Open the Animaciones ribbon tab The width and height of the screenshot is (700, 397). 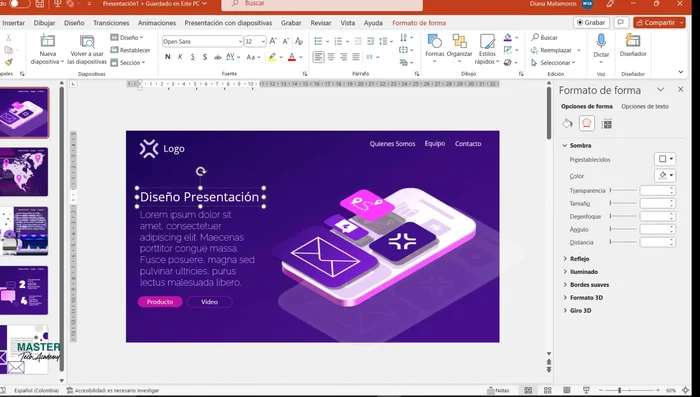[x=157, y=23]
